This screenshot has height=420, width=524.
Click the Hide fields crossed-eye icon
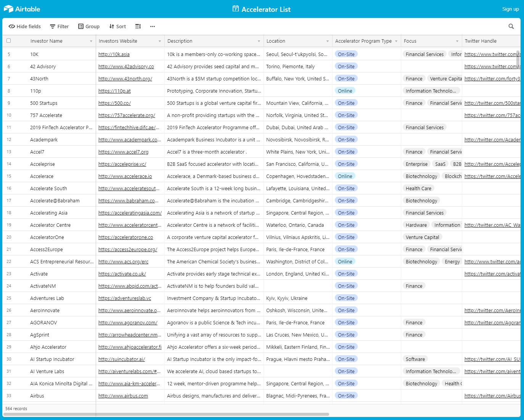click(x=11, y=26)
